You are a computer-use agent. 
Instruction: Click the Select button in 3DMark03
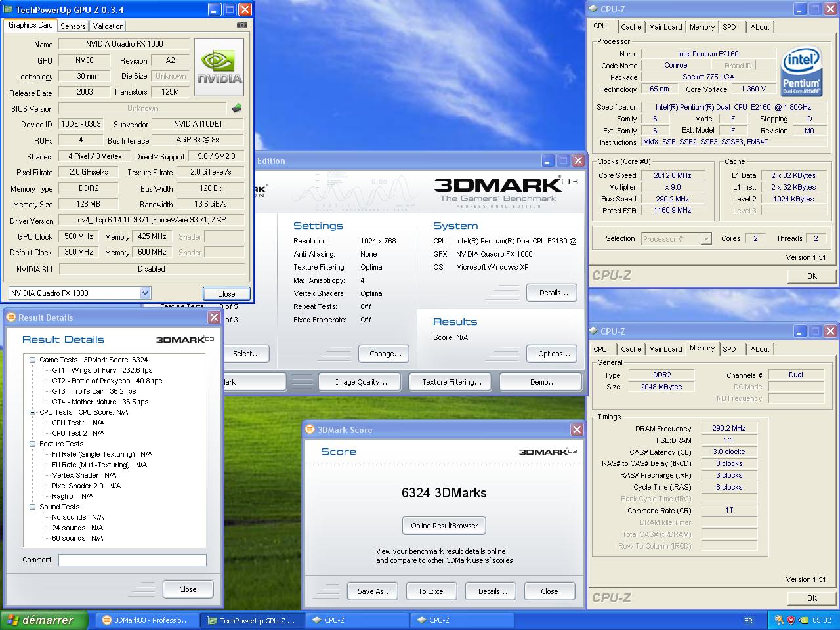point(246,354)
